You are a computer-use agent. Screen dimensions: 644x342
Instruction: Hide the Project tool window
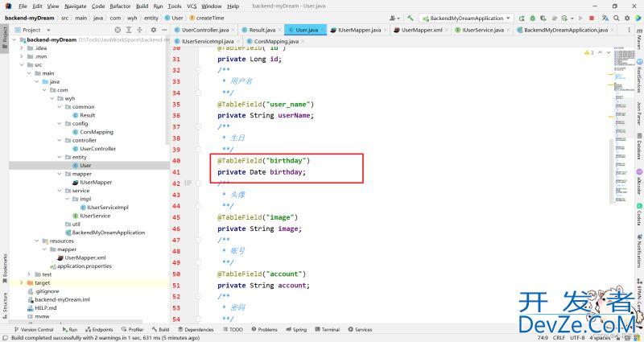pyautogui.click(x=164, y=30)
